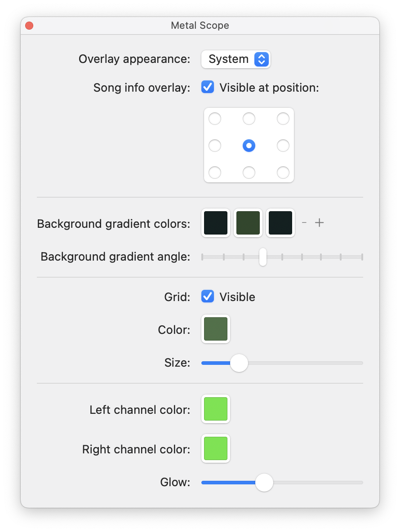This screenshot has height=532, width=400.
Task: Select System from overlay appearance control
Action: click(x=236, y=59)
